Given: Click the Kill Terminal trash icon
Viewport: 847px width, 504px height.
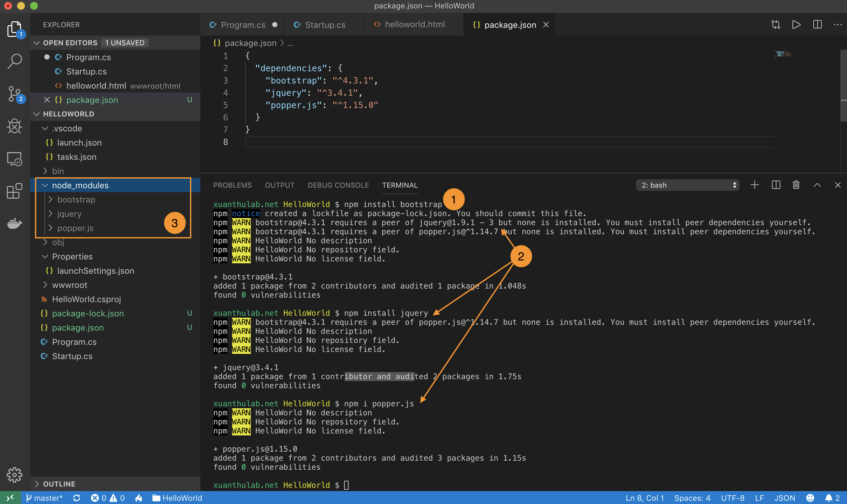Looking at the screenshot, I should pos(796,185).
